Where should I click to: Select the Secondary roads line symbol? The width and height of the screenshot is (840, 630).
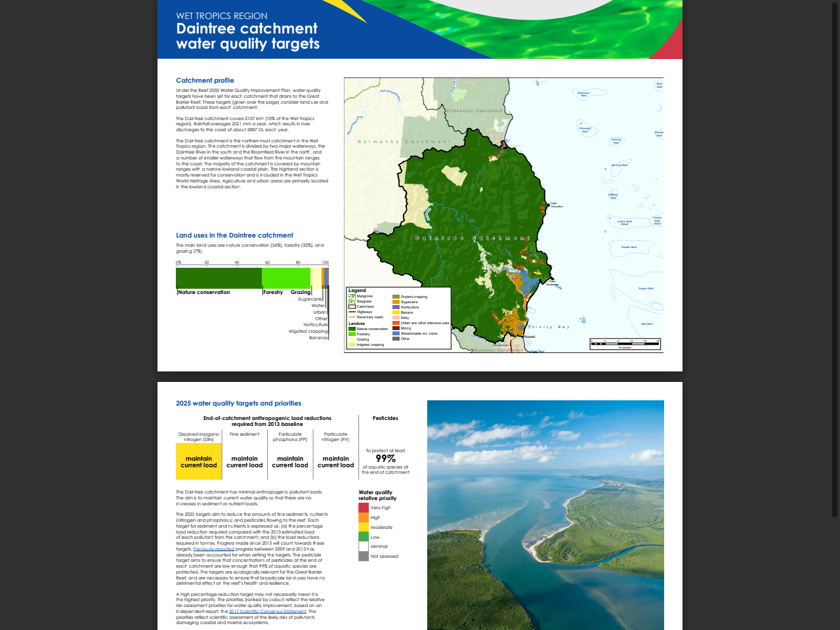click(x=352, y=317)
